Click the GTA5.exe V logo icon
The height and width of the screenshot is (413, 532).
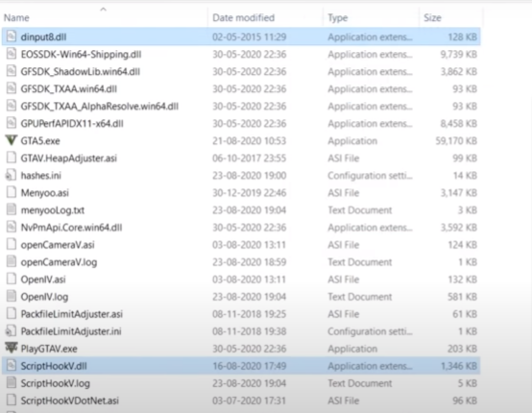tap(12, 140)
